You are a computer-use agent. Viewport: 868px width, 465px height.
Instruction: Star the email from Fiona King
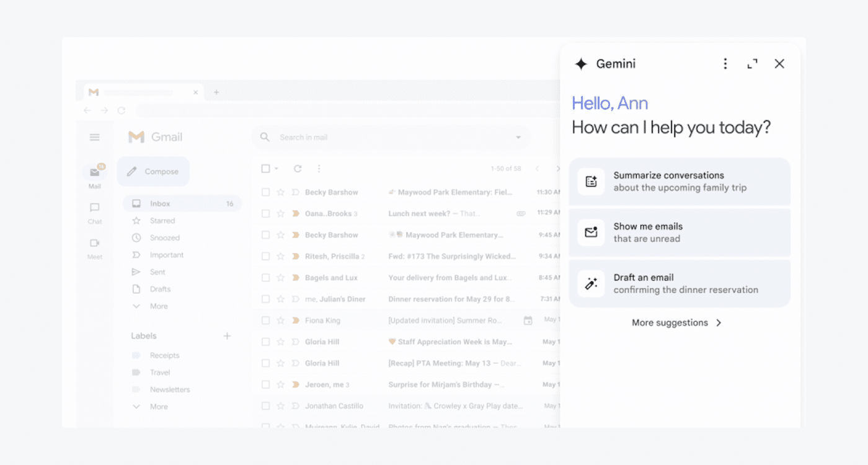click(x=280, y=321)
